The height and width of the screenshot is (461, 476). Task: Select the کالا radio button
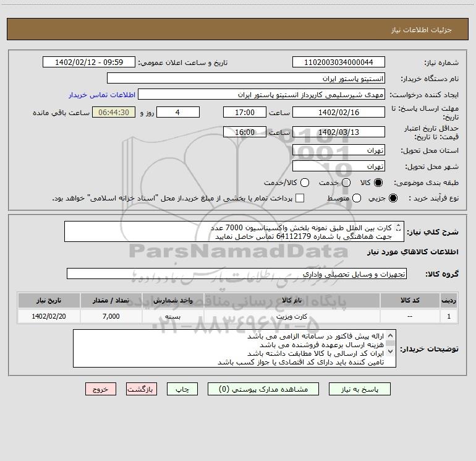(x=378, y=183)
